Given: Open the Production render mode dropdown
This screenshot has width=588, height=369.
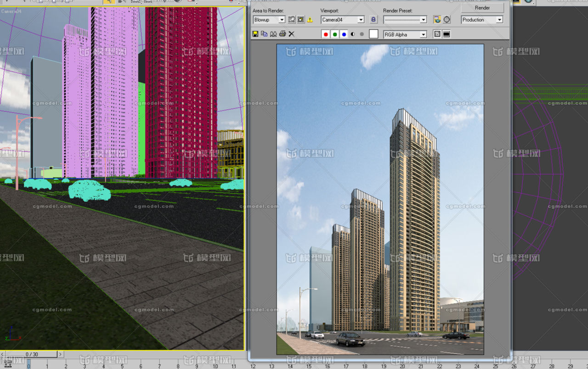Looking at the screenshot, I should tap(499, 20).
